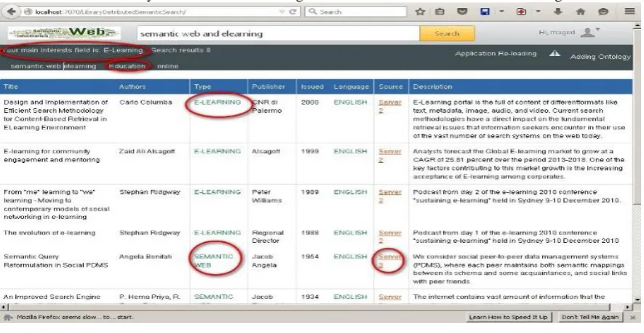This screenshot has width=644, height=333.
Task: Save to Pocket icon in toolbar
Action: pyautogui.click(x=463, y=12)
